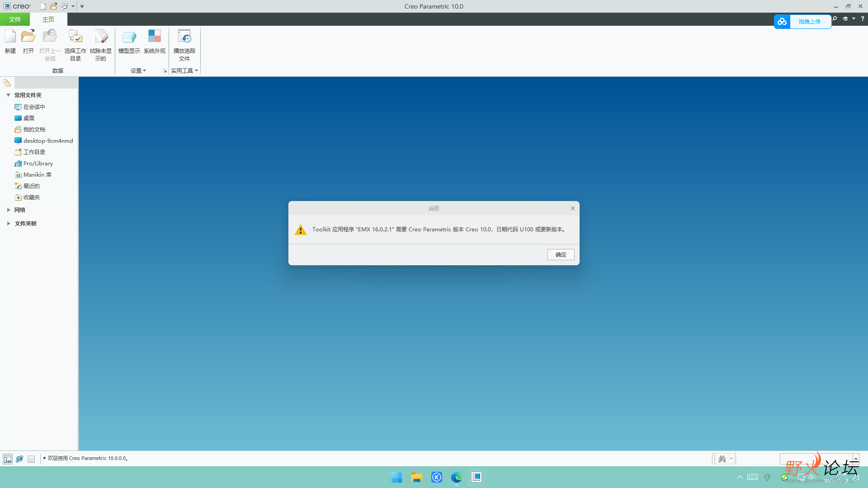
Task: Click the help question mark icon
Action: click(863, 19)
